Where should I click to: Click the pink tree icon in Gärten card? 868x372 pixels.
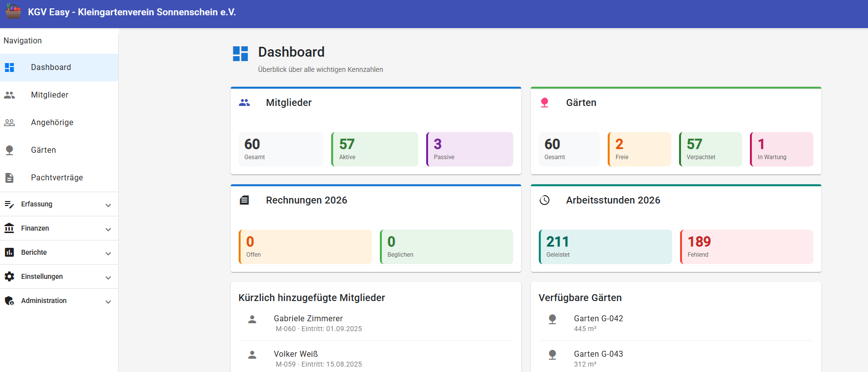[545, 102]
